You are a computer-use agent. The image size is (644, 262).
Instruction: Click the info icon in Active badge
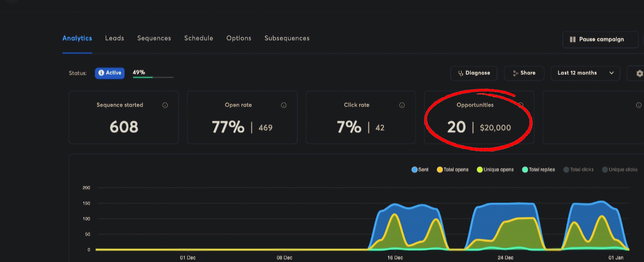(x=101, y=73)
